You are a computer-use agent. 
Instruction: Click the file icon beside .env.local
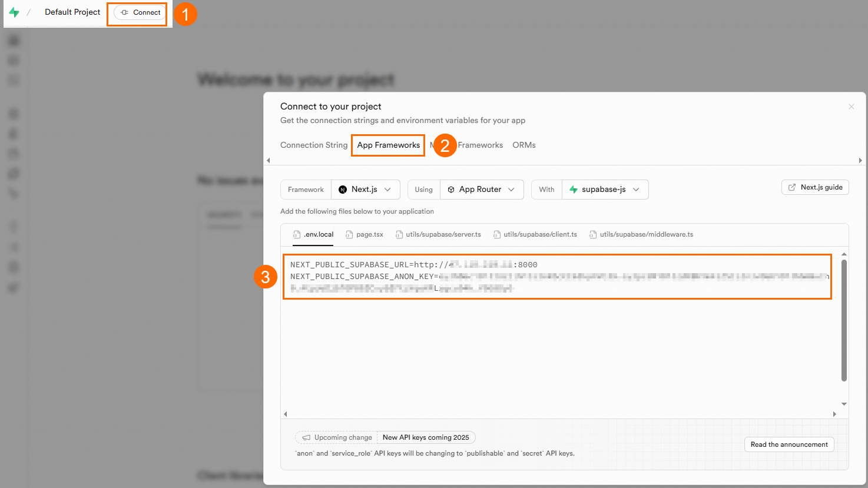(297, 234)
